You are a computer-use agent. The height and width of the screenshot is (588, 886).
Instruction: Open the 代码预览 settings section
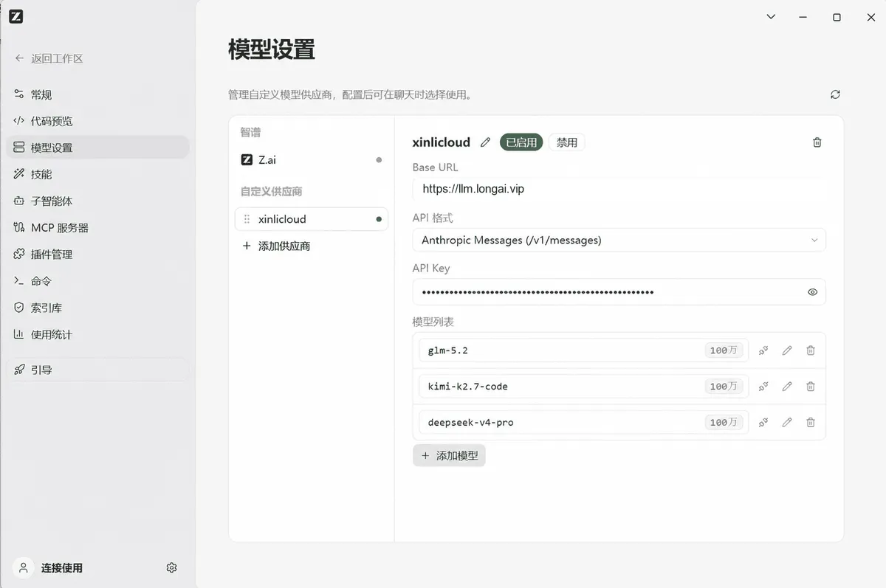click(97, 121)
